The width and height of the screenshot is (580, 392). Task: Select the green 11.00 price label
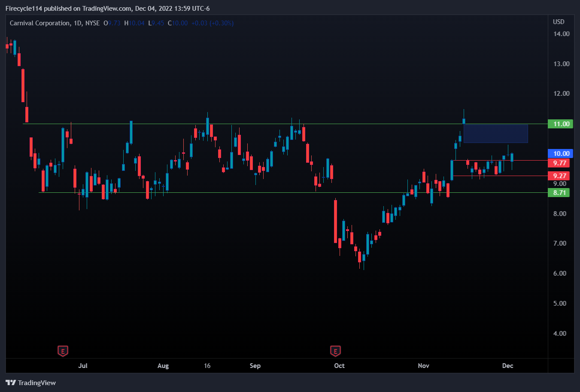pos(561,124)
